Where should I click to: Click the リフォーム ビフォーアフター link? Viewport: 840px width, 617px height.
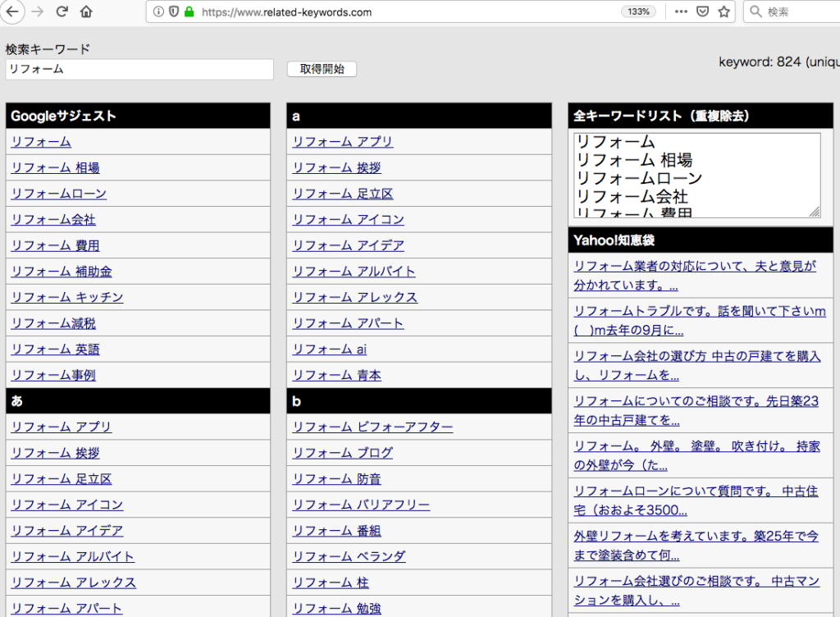pyautogui.click(x=373, y=427)
